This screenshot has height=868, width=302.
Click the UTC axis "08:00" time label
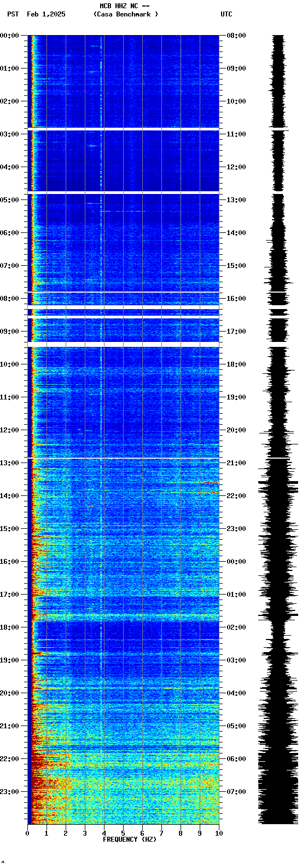click(236, 36)
